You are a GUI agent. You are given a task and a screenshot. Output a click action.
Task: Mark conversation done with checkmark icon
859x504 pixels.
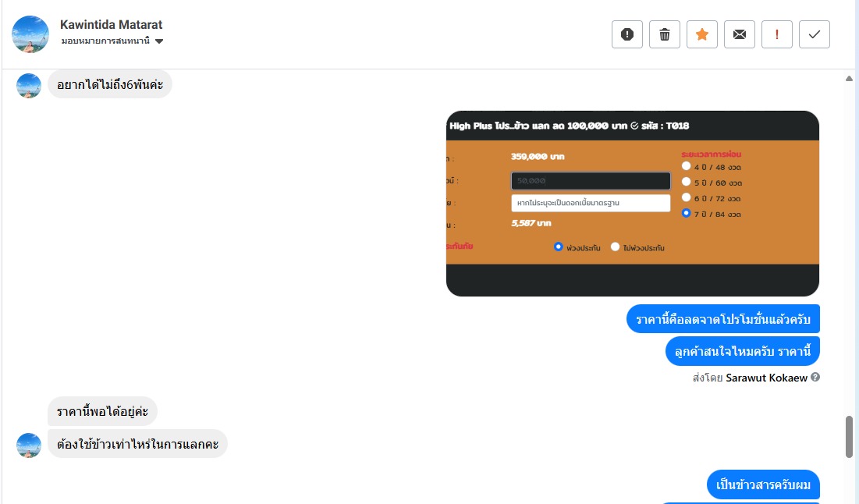tap(814, 34)
